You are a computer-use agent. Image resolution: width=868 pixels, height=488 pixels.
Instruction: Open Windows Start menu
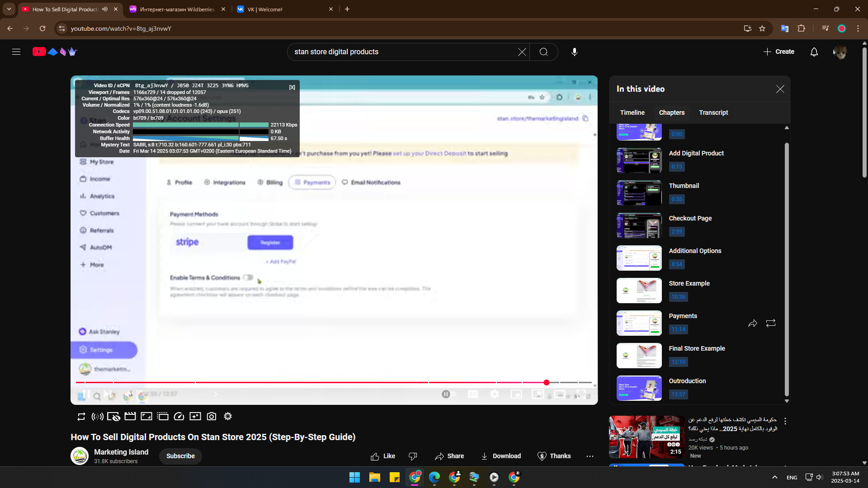coord(355,477)
